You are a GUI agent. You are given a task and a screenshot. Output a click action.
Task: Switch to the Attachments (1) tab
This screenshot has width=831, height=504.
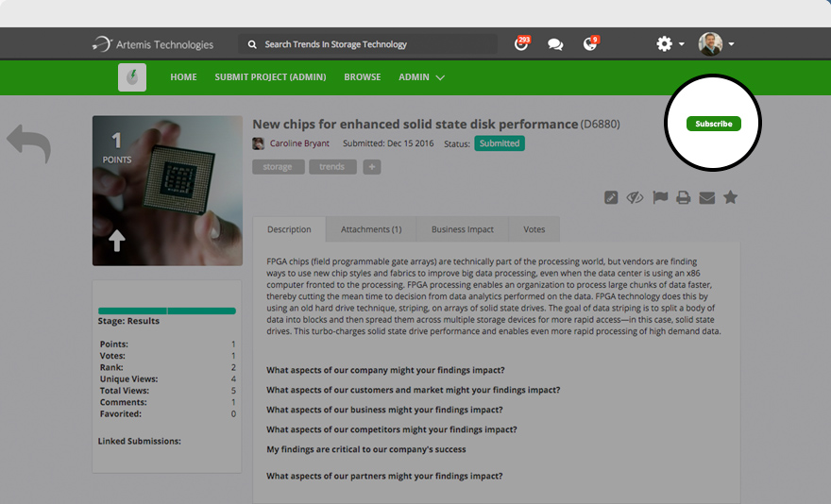click(x=371, y=229)
